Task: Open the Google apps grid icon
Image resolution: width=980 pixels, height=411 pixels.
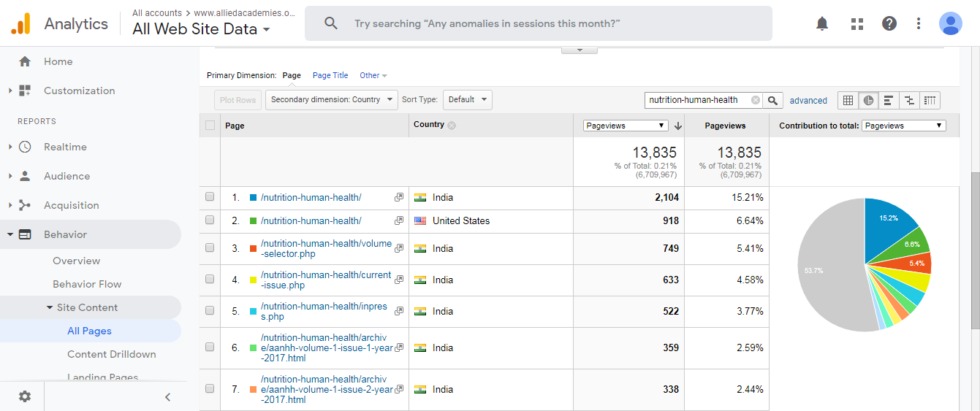Action: pos(857,23)
